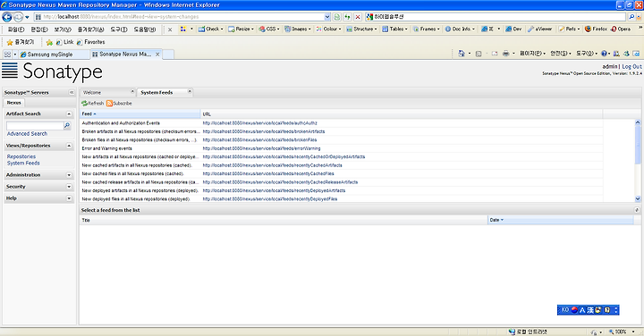Screen dimensions: 644x336
Task: Open the Quick Tabs grid icon
Action: click(7, 55)
